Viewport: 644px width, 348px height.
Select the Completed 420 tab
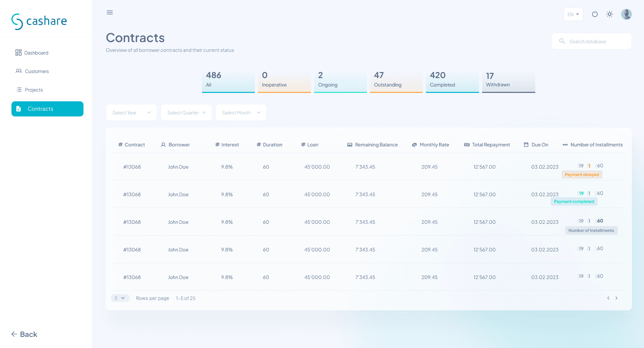452,81
